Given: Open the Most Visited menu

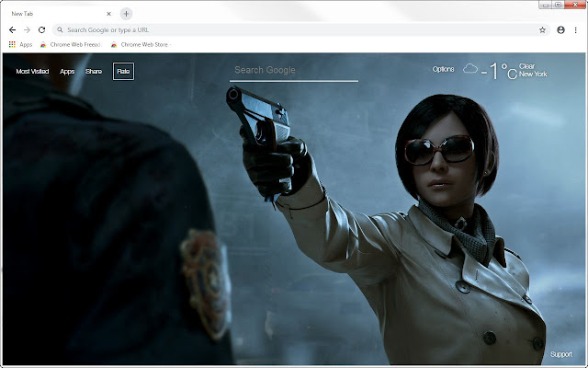Looking at the screenshot, I should (32, 72).
